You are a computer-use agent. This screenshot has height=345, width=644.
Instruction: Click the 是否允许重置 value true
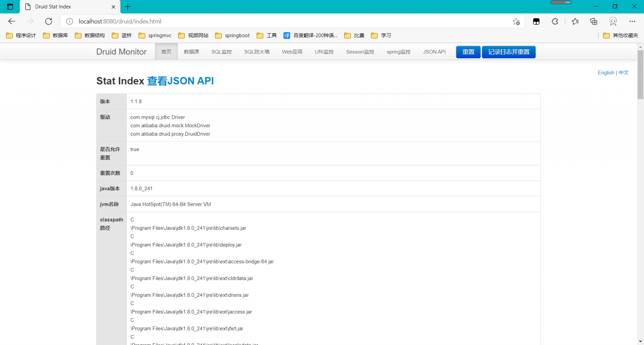pos(134,149)
